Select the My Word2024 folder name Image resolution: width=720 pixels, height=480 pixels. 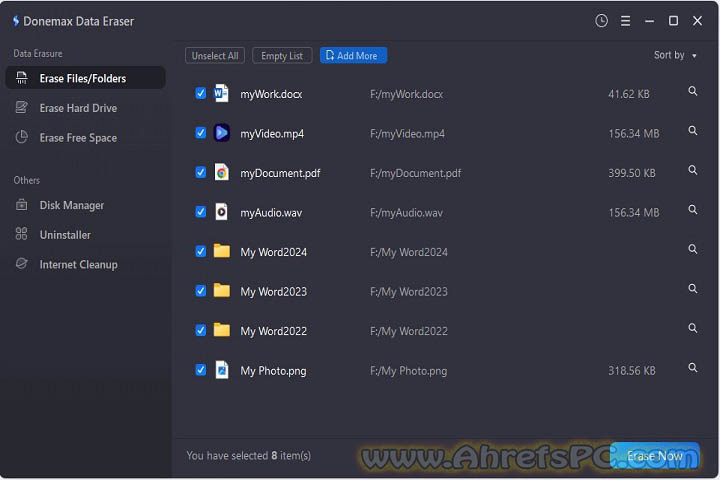(273, 252)
